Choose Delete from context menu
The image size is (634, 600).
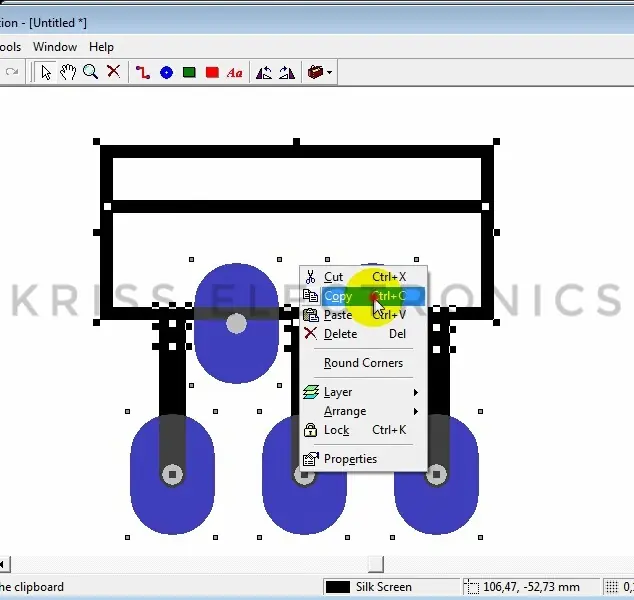click(363, 334)
